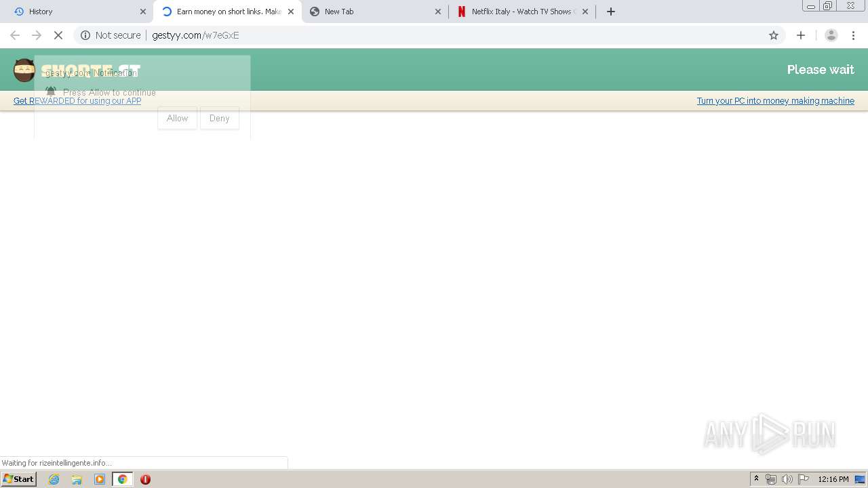Go forward to the next page
Image resolution: width=868 pixels, height=488 pixels.
[x=37, y=35]
